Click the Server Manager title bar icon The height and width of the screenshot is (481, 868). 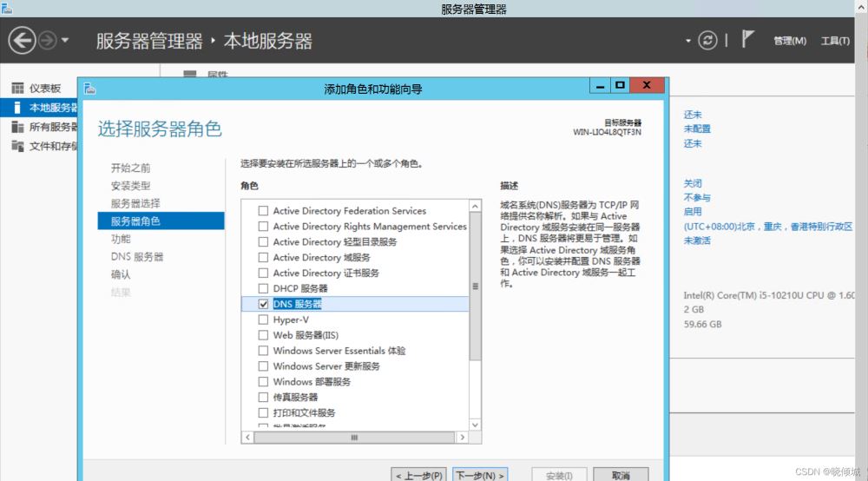[7, 8]
